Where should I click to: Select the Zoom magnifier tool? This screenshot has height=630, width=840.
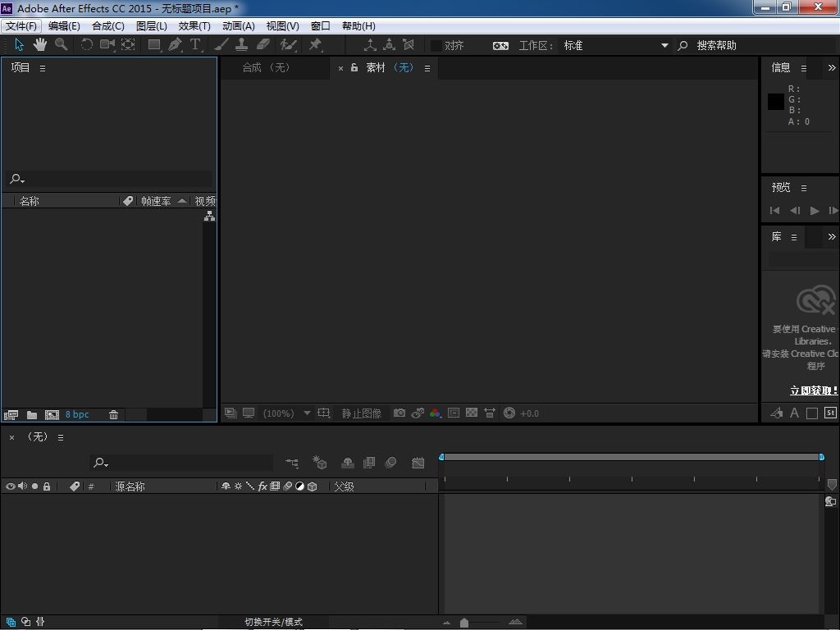61,45
